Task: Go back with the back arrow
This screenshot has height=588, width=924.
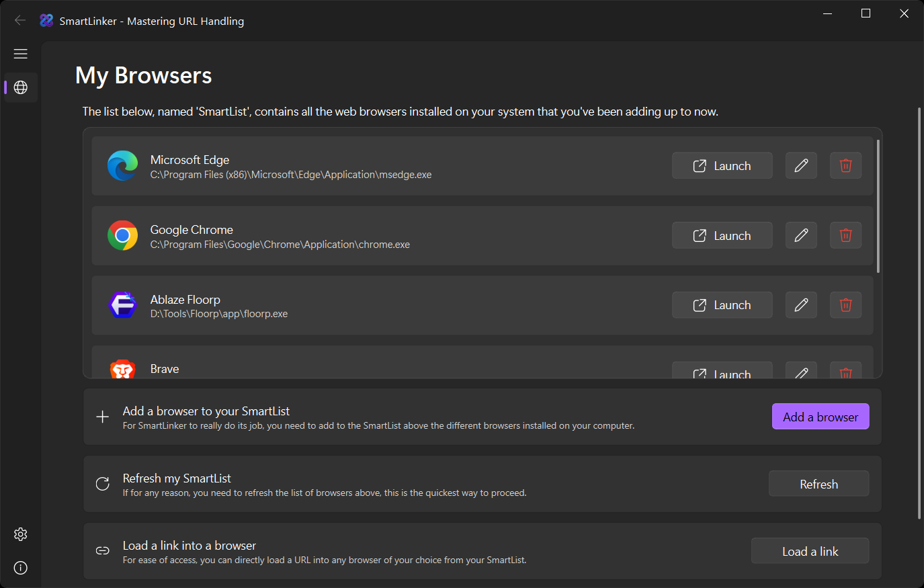Action: click(20, 20)
